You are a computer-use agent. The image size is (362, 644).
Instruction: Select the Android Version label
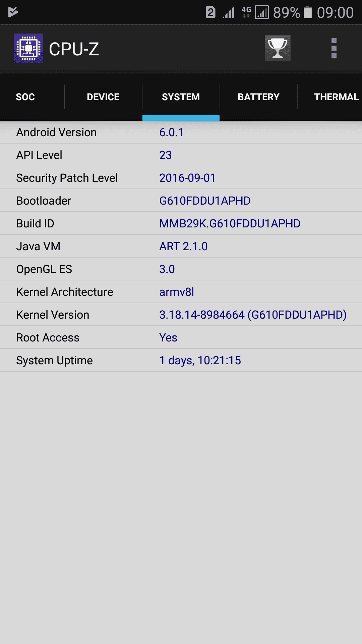click(x=56, y=132)
